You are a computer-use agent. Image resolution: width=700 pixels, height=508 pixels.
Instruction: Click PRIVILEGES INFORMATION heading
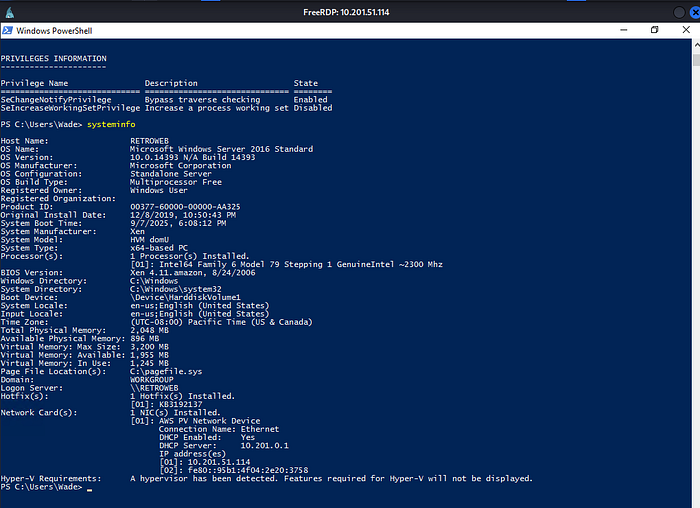[54, 58]
